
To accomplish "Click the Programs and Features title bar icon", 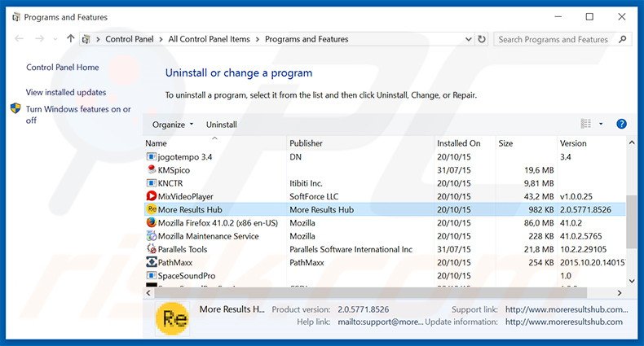I will [16, 17].
